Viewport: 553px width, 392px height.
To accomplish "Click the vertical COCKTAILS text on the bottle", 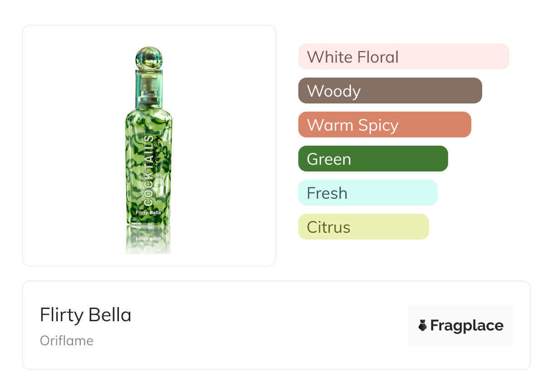I will [x=148, y=170].
